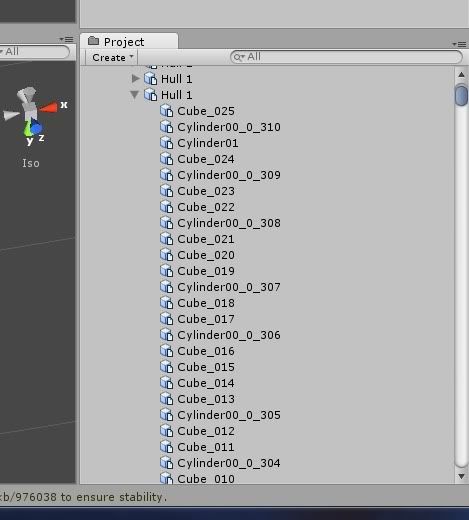Click the scrollbar down arrow
The width and height of the screenshot is (469, 520).
(461, 476)
